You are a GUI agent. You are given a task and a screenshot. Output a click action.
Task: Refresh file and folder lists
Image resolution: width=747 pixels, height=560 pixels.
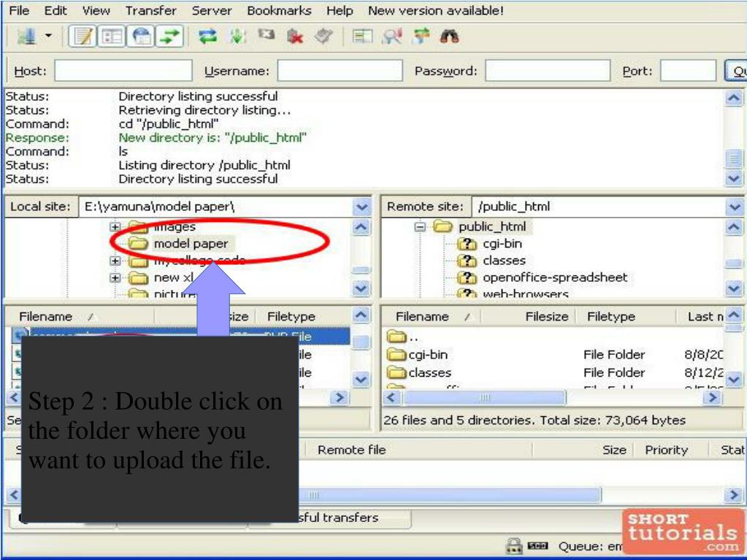tap(207, 37)
